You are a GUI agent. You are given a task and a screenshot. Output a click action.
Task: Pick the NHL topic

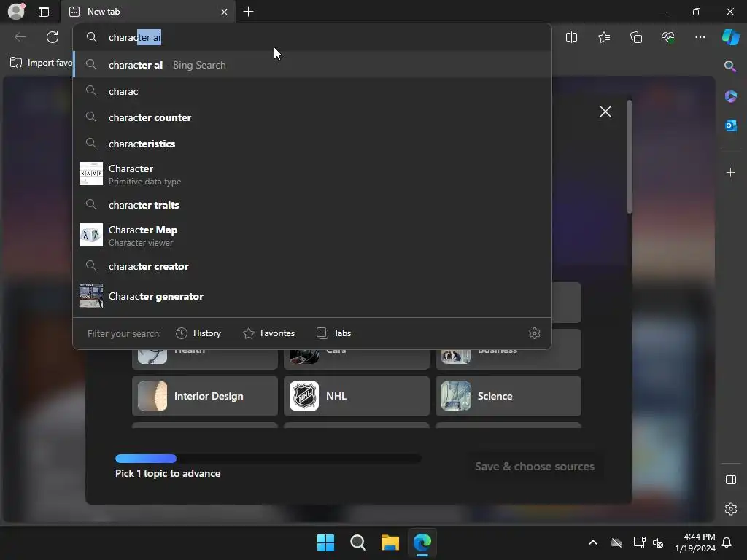356,396
